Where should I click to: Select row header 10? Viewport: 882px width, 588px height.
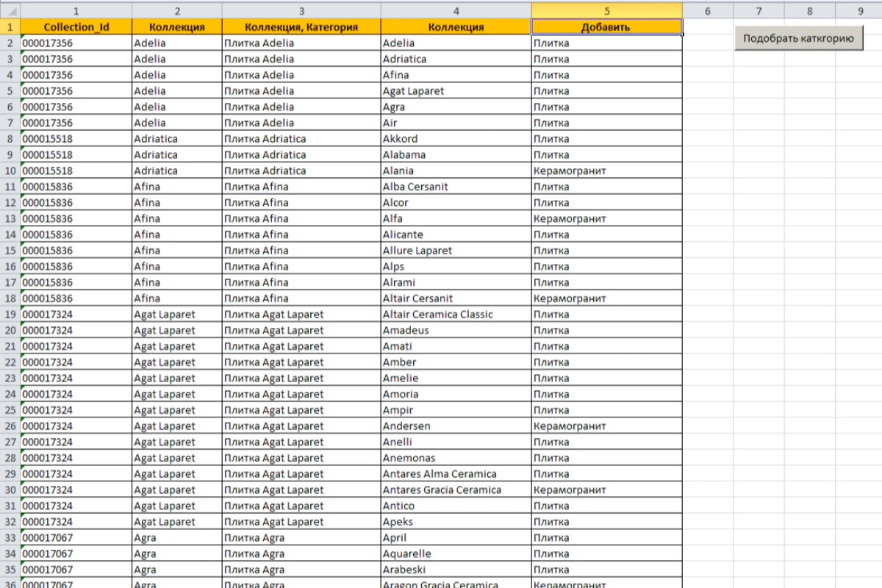pyautogui.click(x=10, y=171)
